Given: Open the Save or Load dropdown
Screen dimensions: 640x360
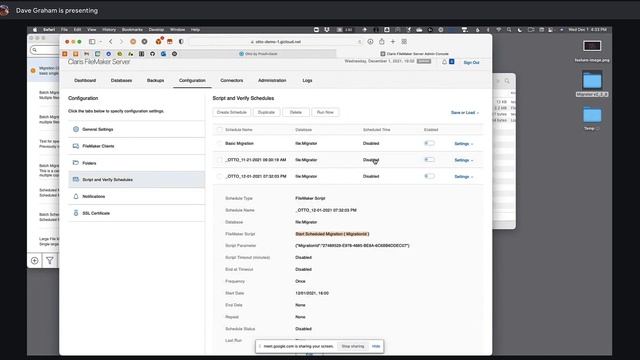Looking at the screenshot, I should (x=465, y=113).
